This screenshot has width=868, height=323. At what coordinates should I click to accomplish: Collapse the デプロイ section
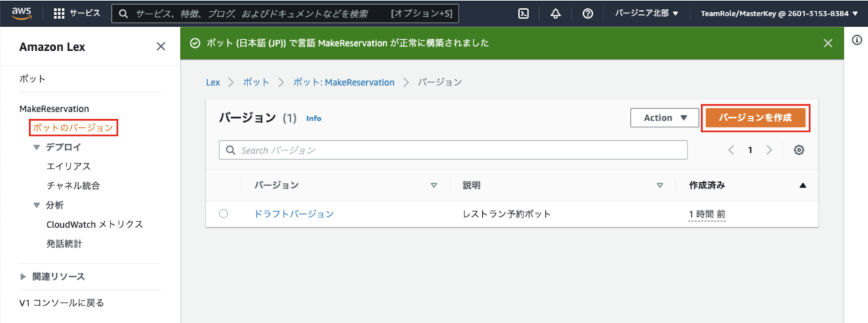pos(37,147)
